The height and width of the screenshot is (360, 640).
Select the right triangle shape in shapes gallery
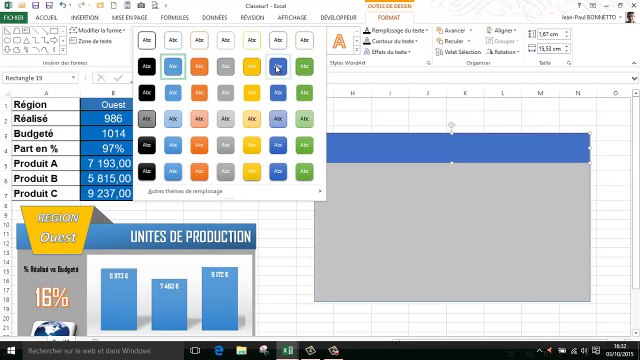point(7,31)
